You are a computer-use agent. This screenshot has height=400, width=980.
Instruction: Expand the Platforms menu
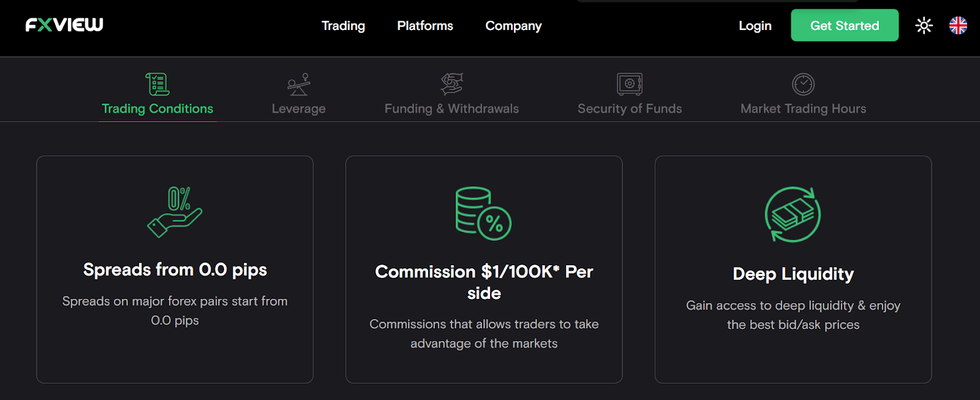(425, 26)
